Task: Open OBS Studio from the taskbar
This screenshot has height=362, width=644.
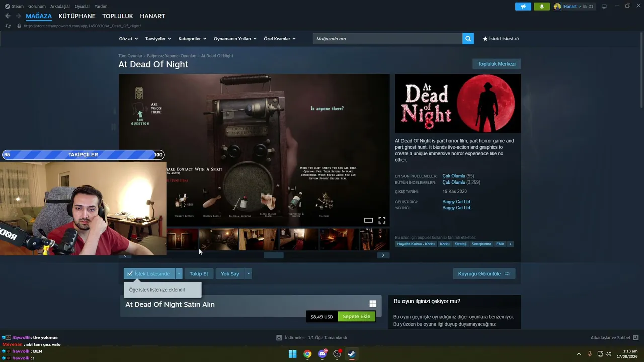Action: [x=337, y=354]
